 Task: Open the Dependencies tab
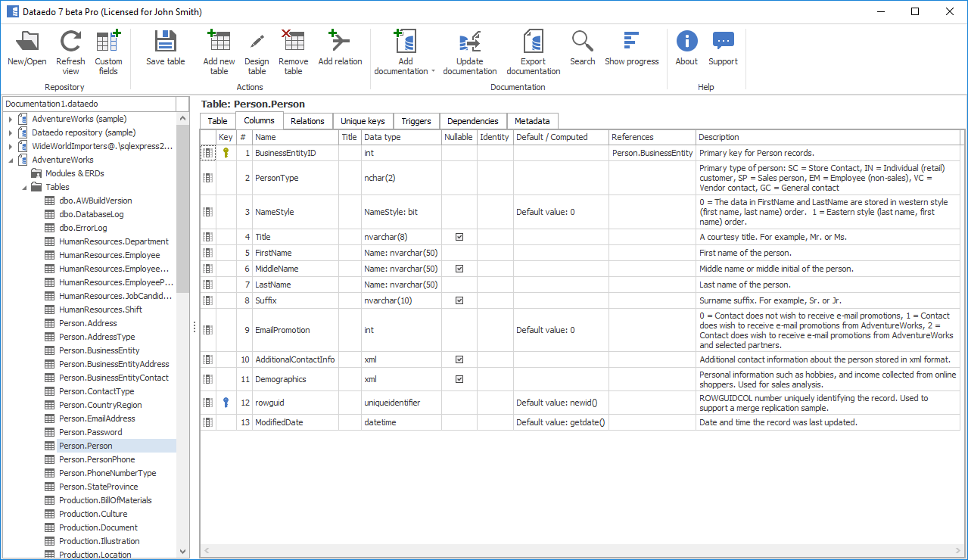pyautogui.click(x=472, y=121)
